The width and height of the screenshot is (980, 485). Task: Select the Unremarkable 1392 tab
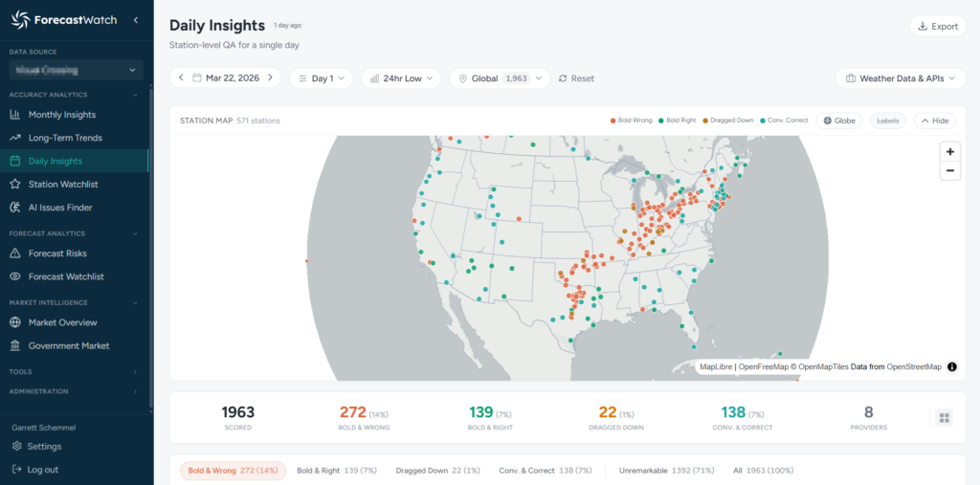[x=666, y=471]
